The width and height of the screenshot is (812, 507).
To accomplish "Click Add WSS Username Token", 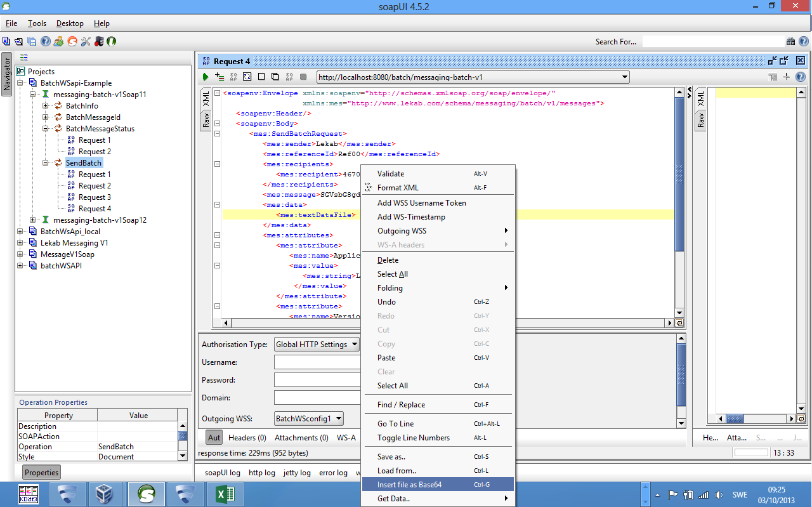I will [x=438, y=203].
